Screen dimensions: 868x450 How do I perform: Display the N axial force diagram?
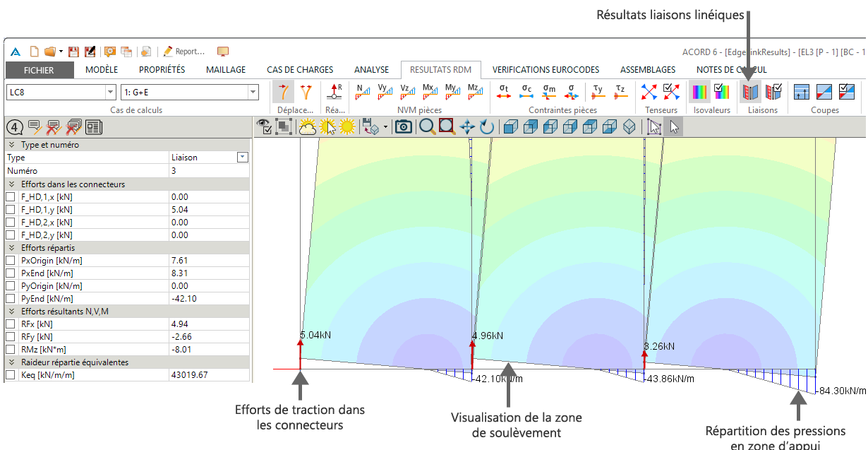click(363, 91)
